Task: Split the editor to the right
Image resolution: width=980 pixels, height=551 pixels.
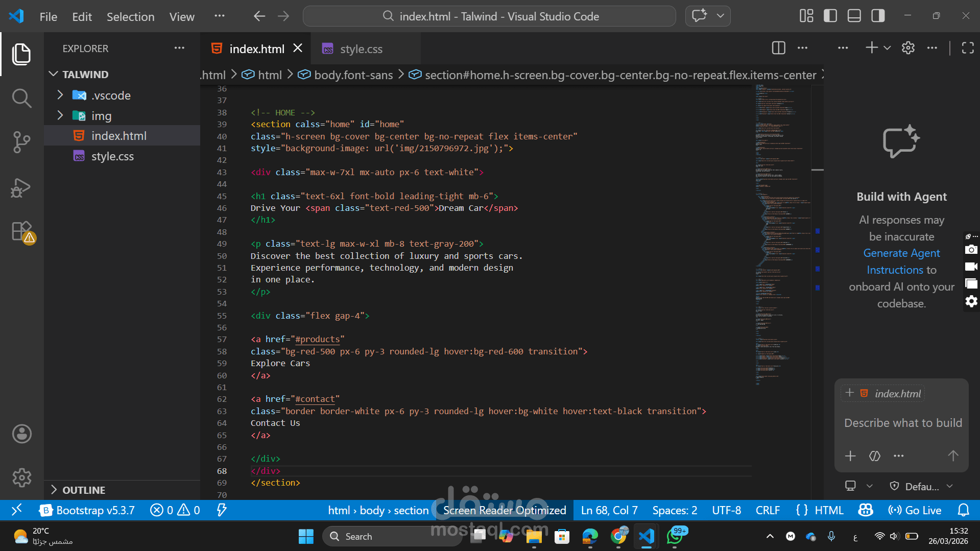Action: [x=778, y=48]
